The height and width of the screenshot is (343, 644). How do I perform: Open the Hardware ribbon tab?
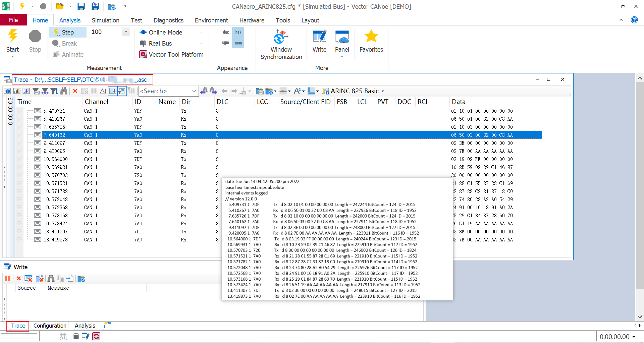tap(252, 20)
